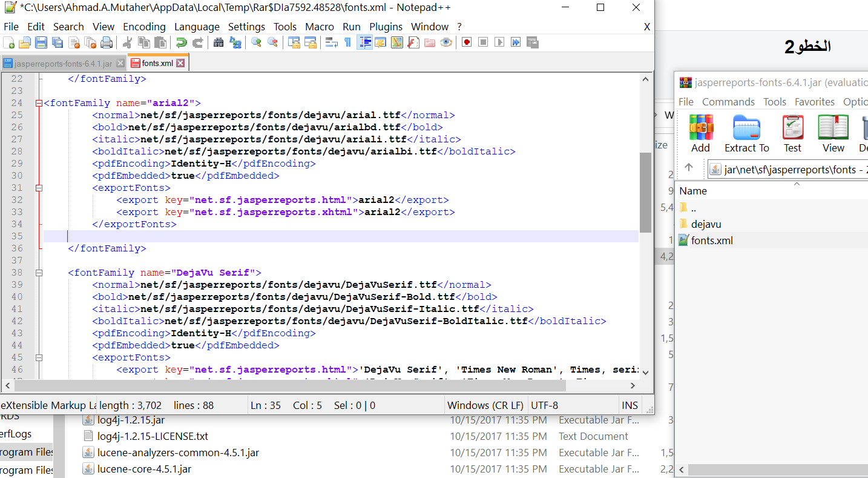Collapse exportFonts fold marker on line 31
Image resolution: width=868 pixels, height=478 pixels.
tap(39, 188)
